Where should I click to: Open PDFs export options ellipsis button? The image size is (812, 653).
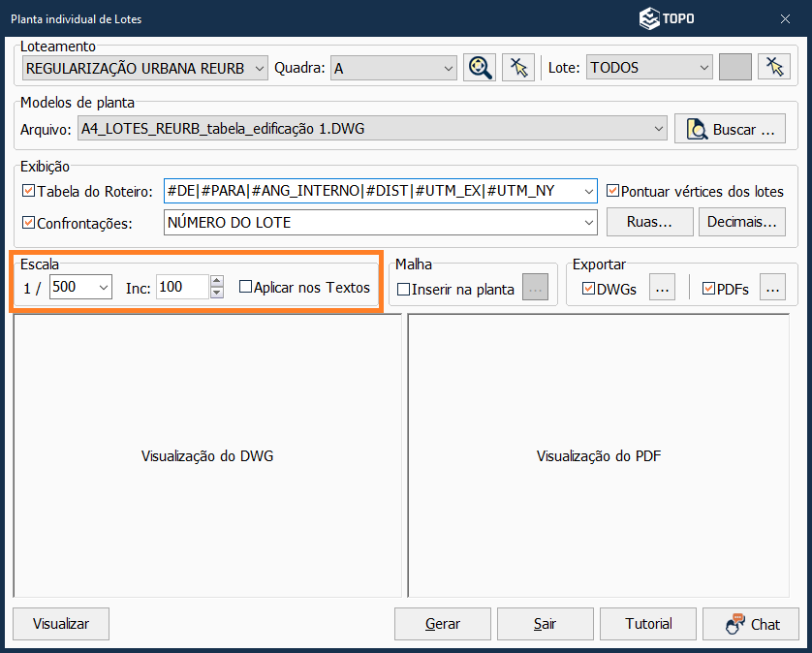point(771,288)
